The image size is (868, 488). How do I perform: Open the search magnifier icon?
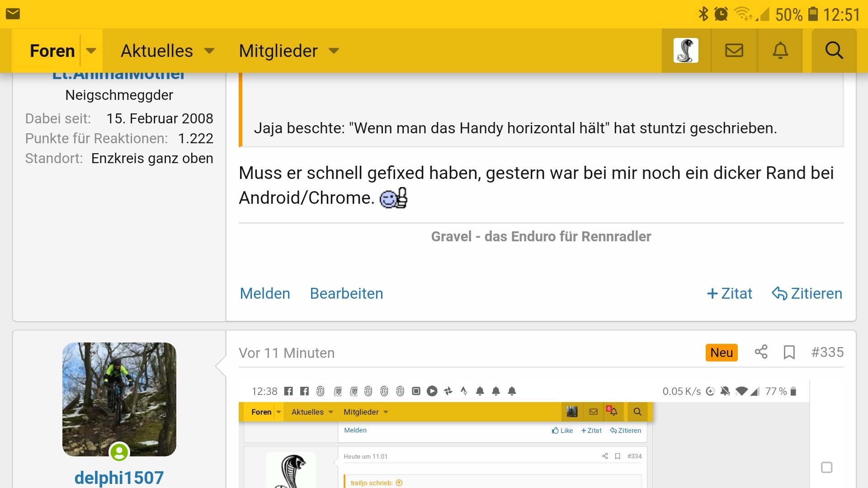coord(834,51)
